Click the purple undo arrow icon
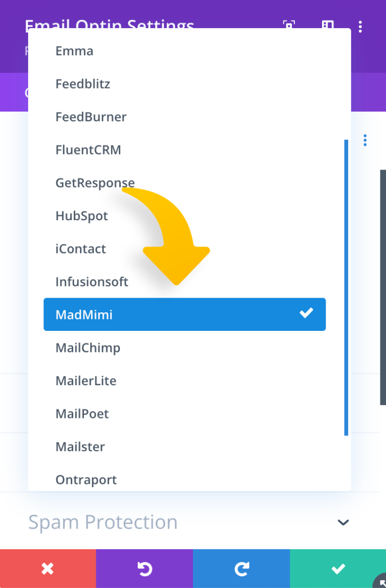 [144, 569]
